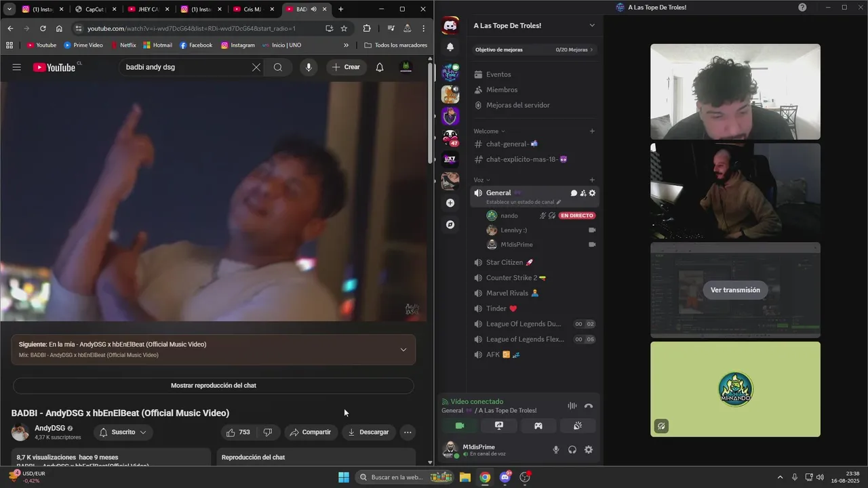Start YouTube voice search with microphone

[x=309, y=67]
